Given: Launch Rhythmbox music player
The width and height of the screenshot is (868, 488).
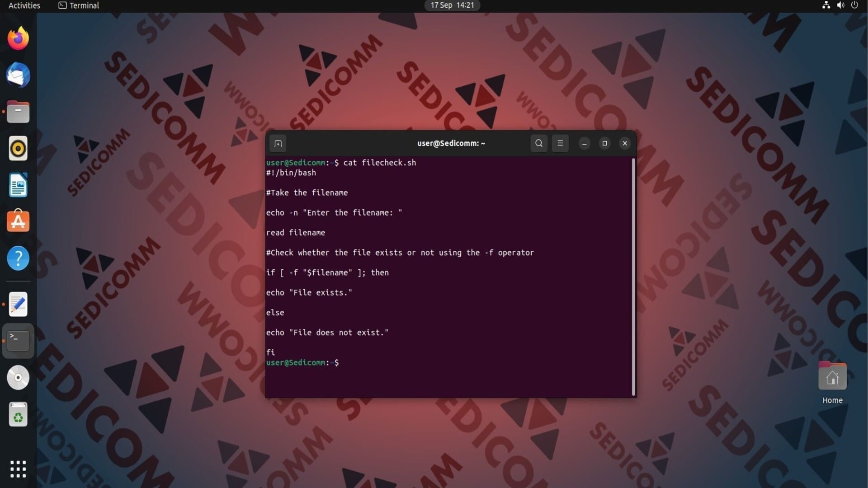Looking at the screenshot, I should click(18, 148).
